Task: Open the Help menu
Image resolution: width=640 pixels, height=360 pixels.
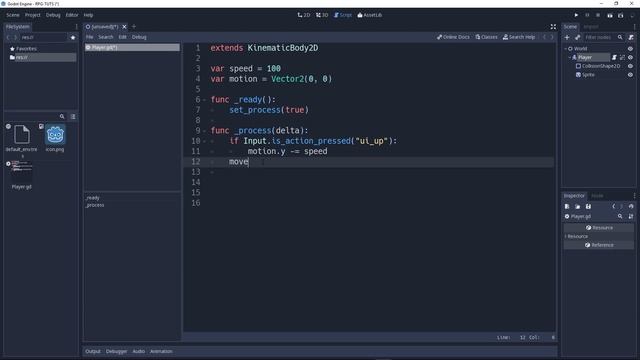Action: (89, 15)
